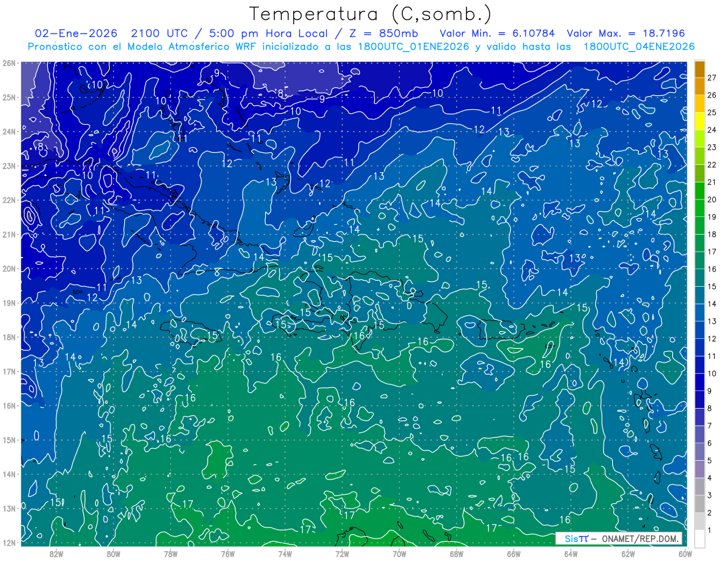Click the "8" color scale label

(710, 409)
